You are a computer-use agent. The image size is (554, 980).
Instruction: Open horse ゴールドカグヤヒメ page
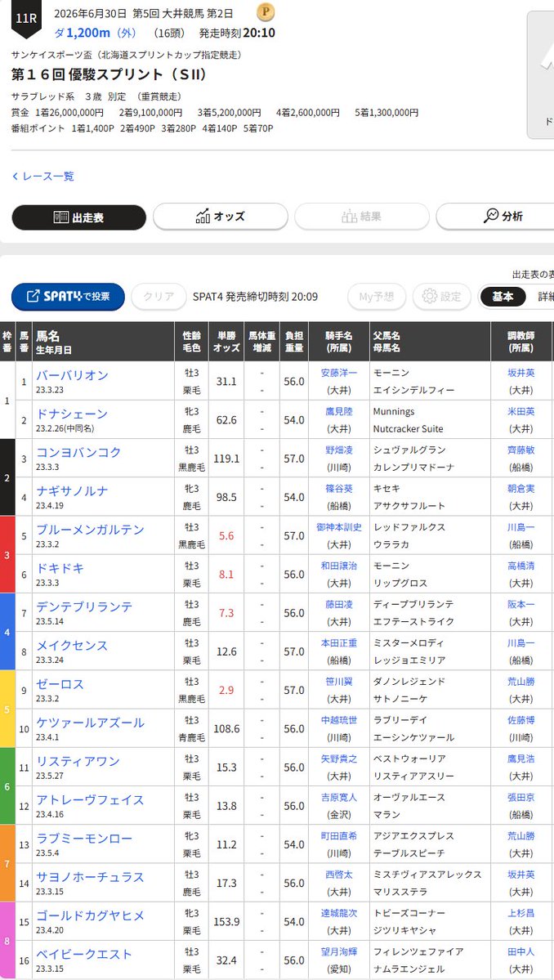point(90,916)
